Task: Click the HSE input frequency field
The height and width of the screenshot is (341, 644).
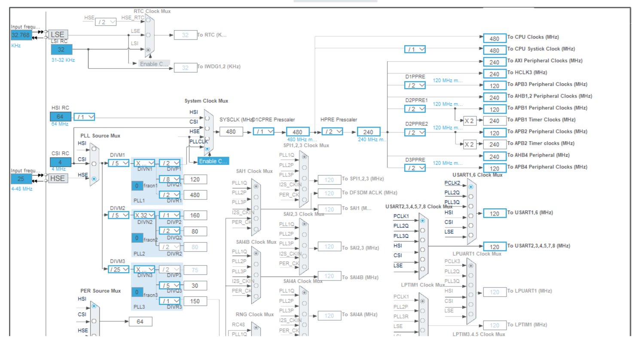Action: click(21, 178)
